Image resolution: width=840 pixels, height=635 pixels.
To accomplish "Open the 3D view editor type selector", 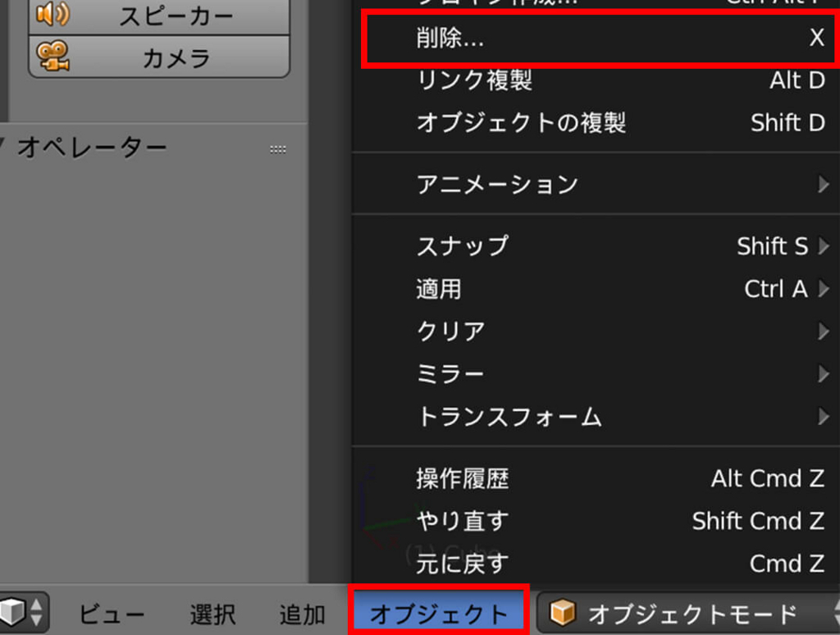I will pyautogui.click(x=24, y=613).
